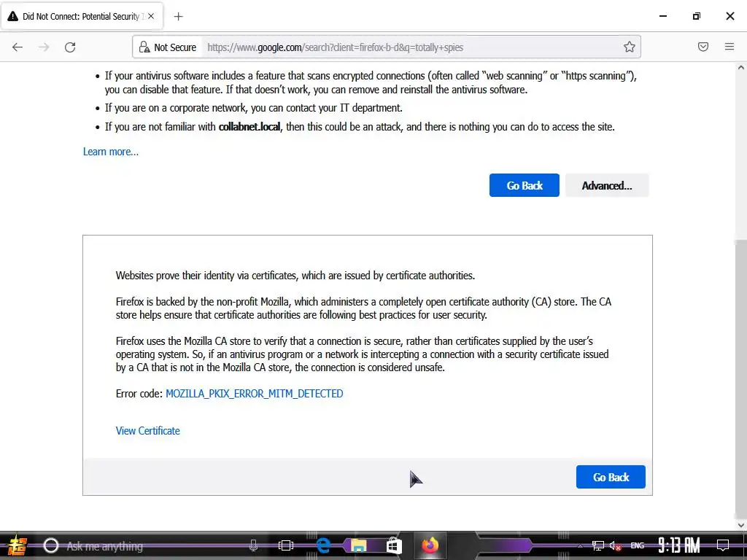
Task: Open the Learn more link
Action: tap(111, 152)
